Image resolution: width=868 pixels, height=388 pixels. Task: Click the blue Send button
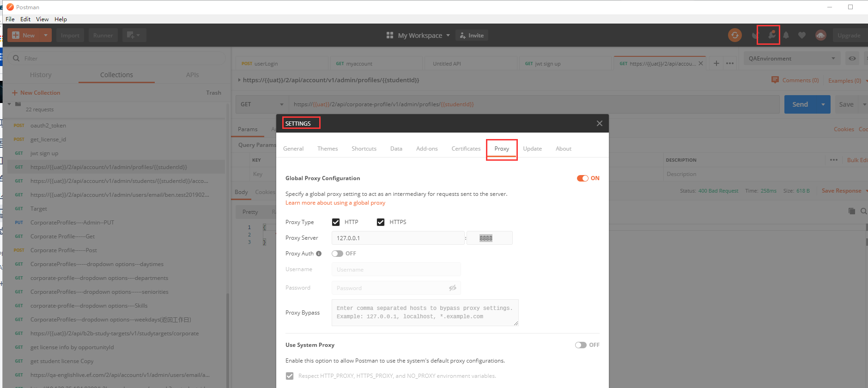click(x=800, y=104)
